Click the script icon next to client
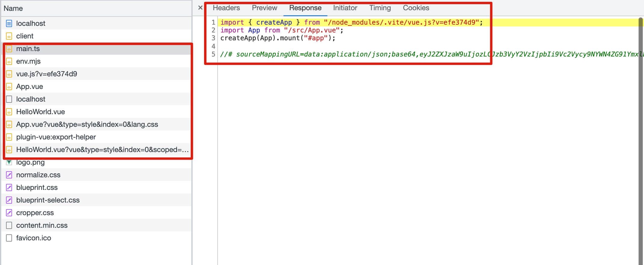Screen dimensions: 644x265 click(9, 36)
